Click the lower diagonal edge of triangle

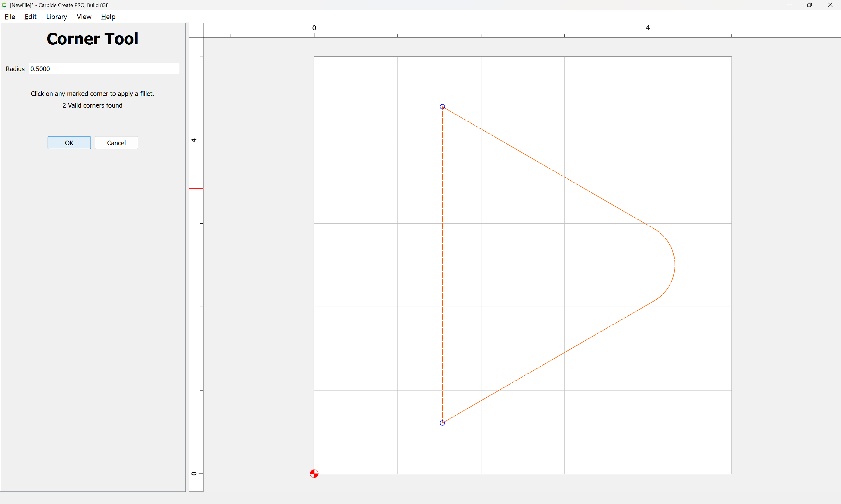coord(544,364)
